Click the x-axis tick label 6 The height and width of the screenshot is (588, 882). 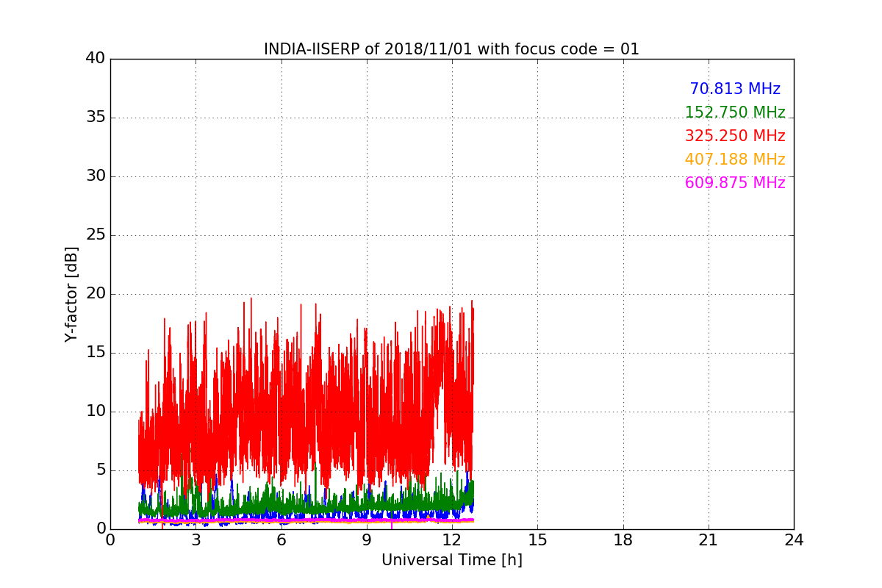(281, 539)
